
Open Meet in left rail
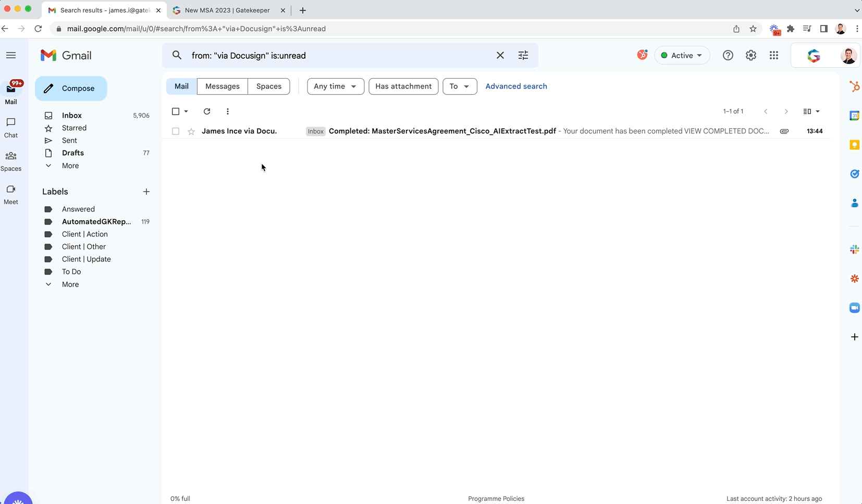click(x=11, y=195)
